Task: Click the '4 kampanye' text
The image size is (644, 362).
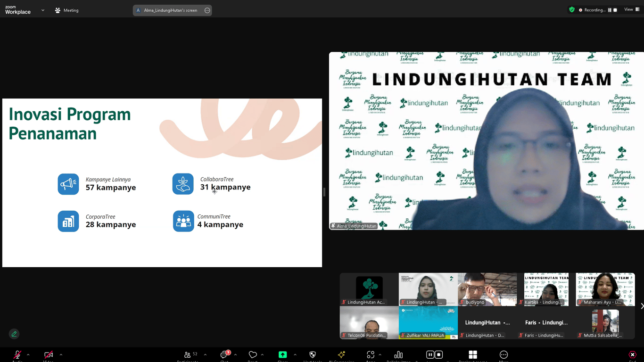Action: coord(220,225)
